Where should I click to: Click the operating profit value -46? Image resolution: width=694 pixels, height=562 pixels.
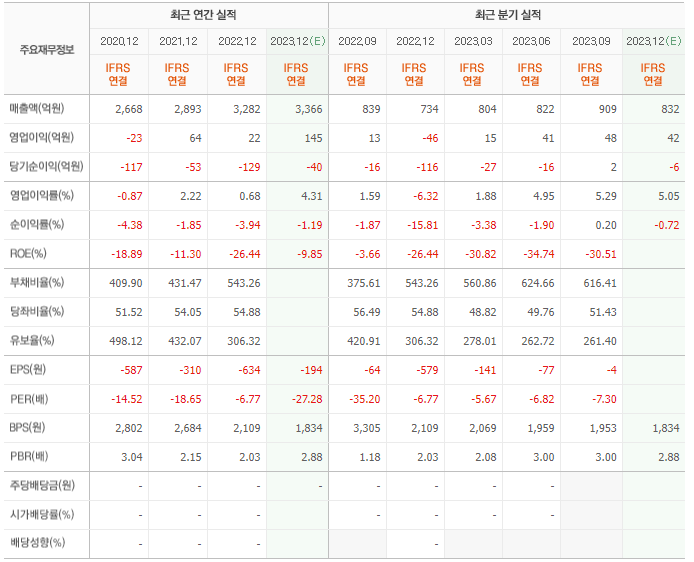click(x=430, y=139)
